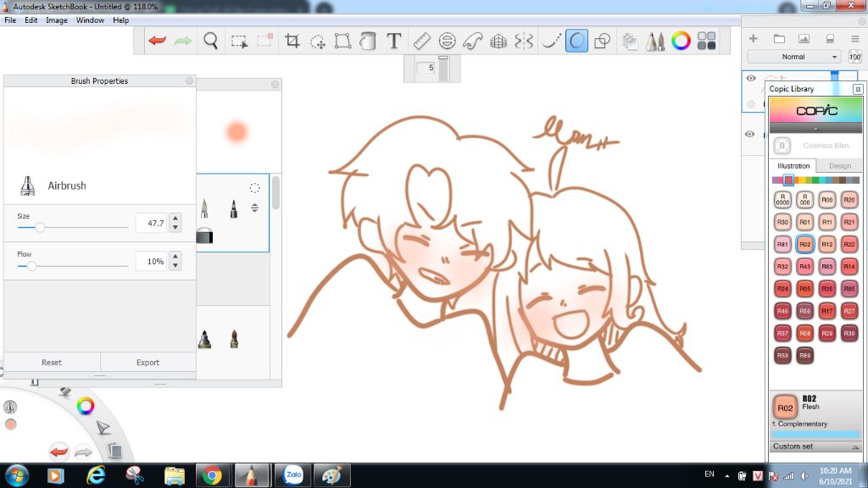Click the brush Flow slider handle
This screenshot has width=868, height=488.
pyautogui.click(x=31, y=266)
